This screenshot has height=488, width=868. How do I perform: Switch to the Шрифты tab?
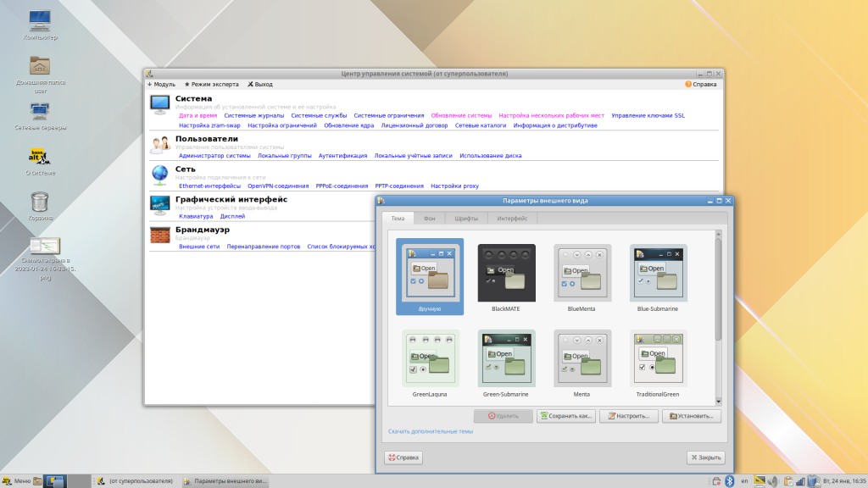(x=465, y=219)
